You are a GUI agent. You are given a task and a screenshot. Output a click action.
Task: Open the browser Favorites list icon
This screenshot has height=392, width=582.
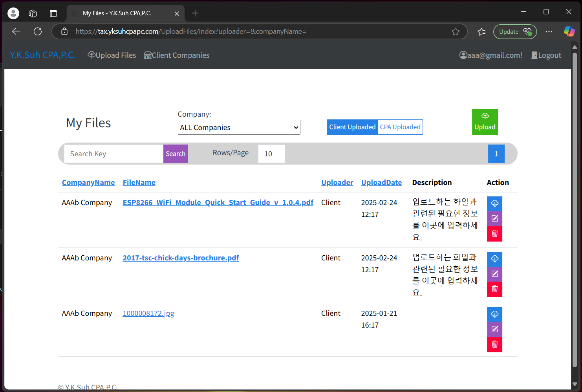click(x=481, y=31)
